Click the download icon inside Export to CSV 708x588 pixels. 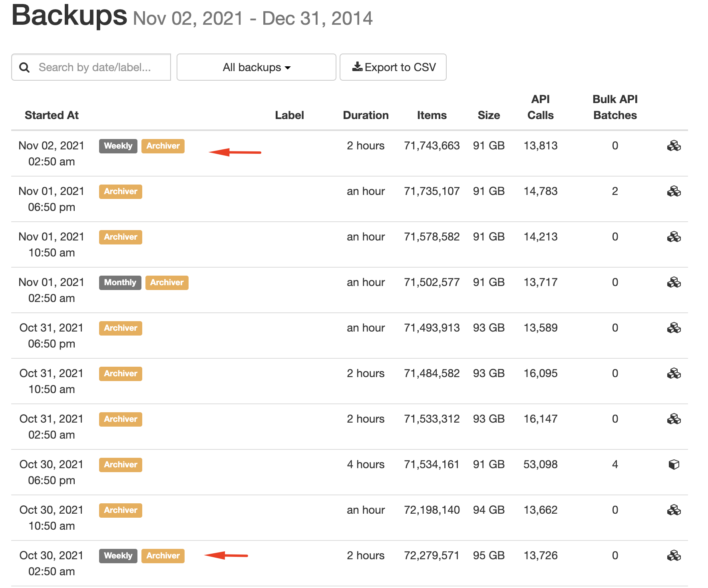click(358, 67)
